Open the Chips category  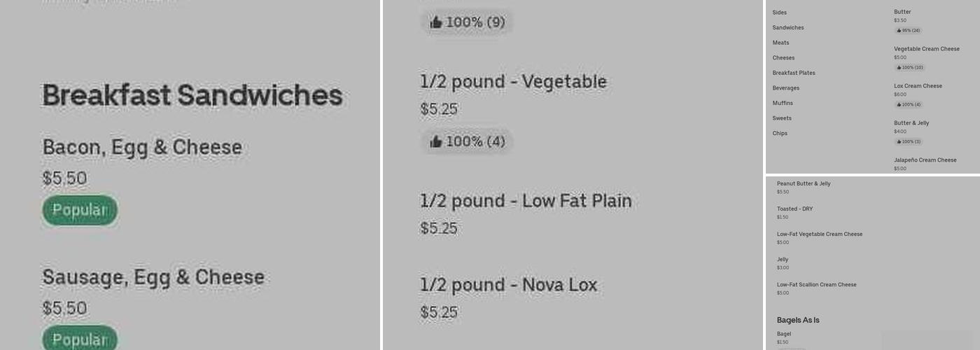[x=780, y=134]
